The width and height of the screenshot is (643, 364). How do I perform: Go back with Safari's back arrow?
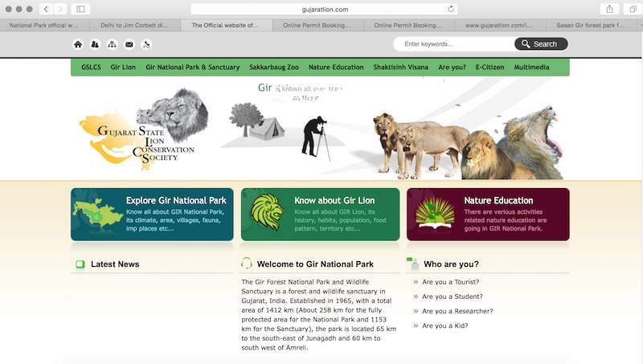pyautogui.click(x=46, y=9)
